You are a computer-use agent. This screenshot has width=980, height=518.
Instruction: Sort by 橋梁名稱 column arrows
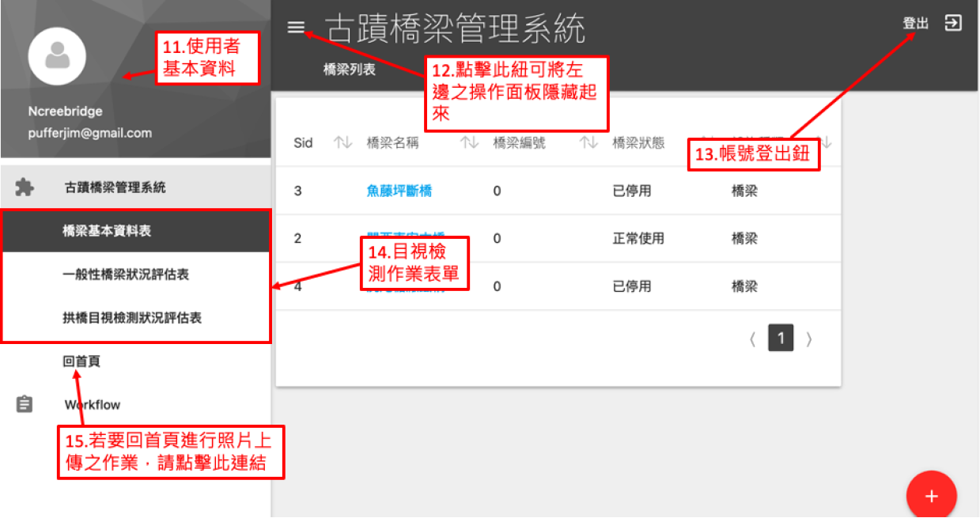470,143
